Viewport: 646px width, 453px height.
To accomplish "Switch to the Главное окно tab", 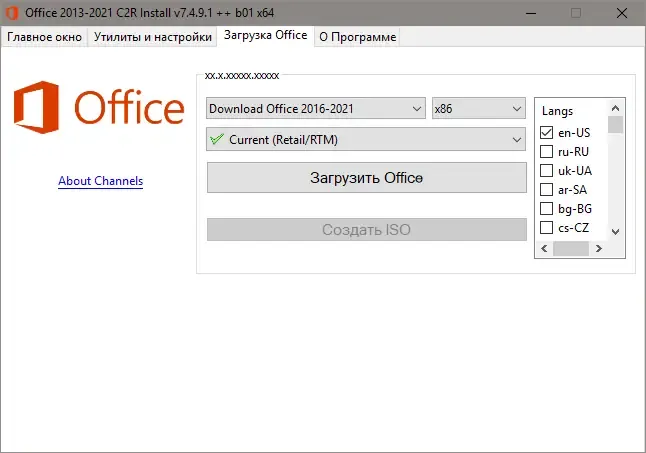I will (44, 37).
